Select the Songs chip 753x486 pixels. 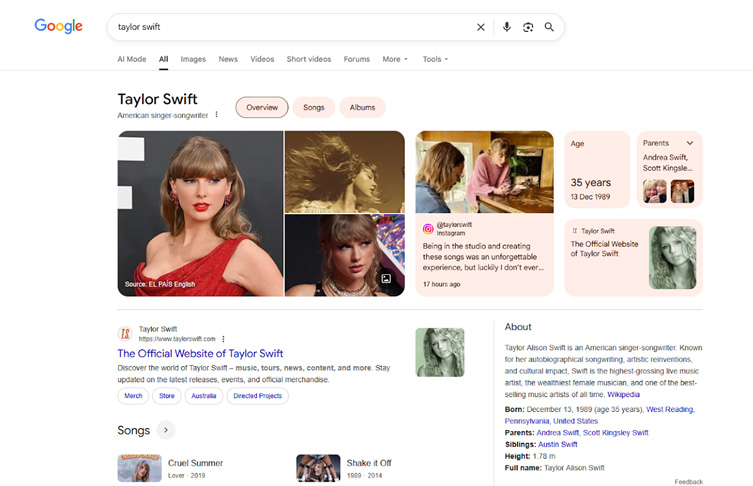pos(314,107)
